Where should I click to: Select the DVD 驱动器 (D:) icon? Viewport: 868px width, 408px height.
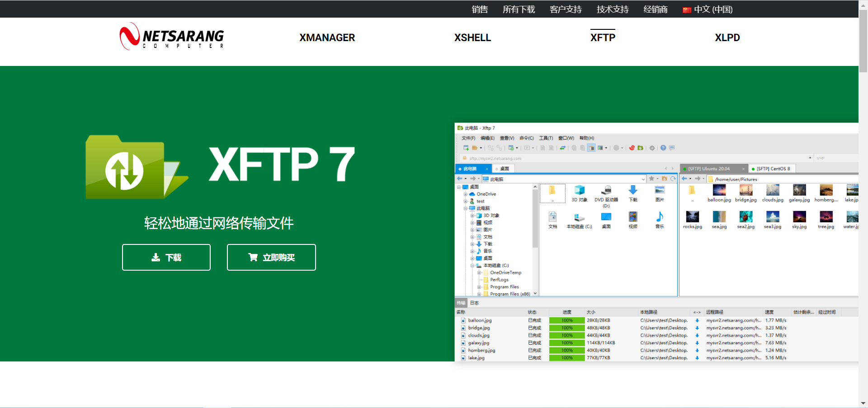pos(606,196)
